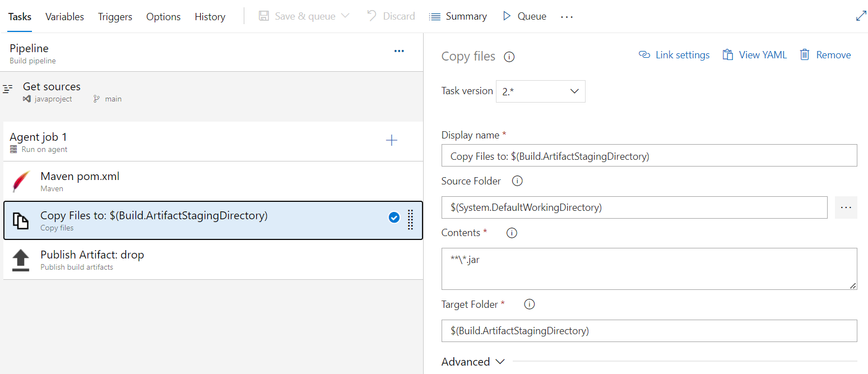Click the Summary icon in the toolbar
Image resolution: width=868 pixels, height=374 pixels.
(435, 16)
